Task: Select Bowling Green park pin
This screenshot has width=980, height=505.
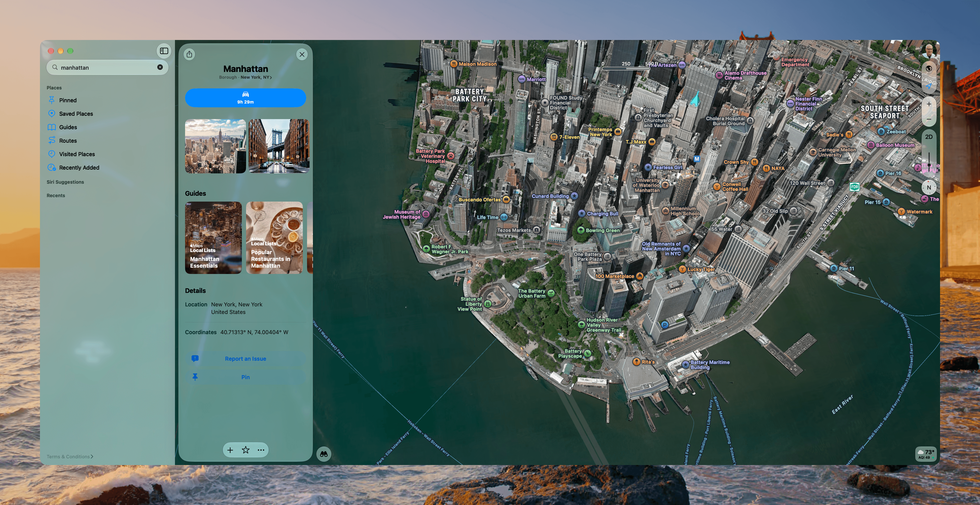Action: click(581, 230)
